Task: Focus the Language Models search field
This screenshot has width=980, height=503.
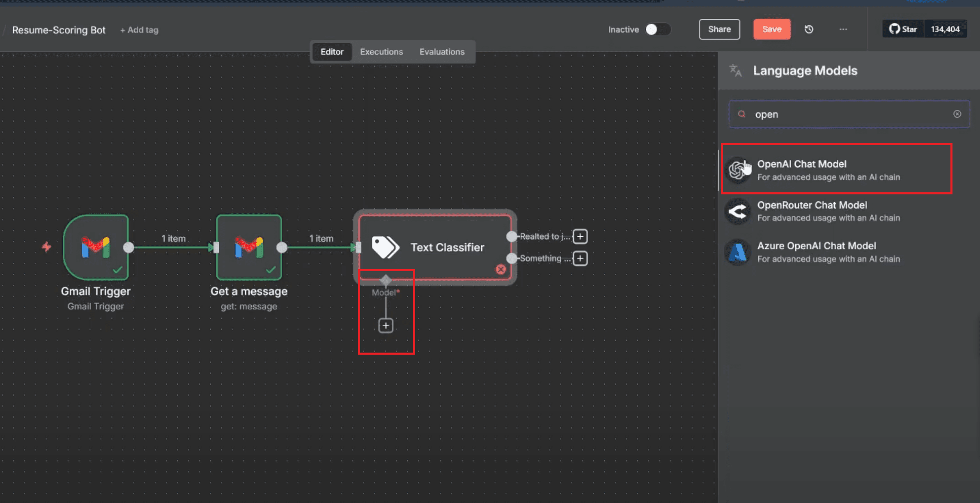Action: click(849, 114)
